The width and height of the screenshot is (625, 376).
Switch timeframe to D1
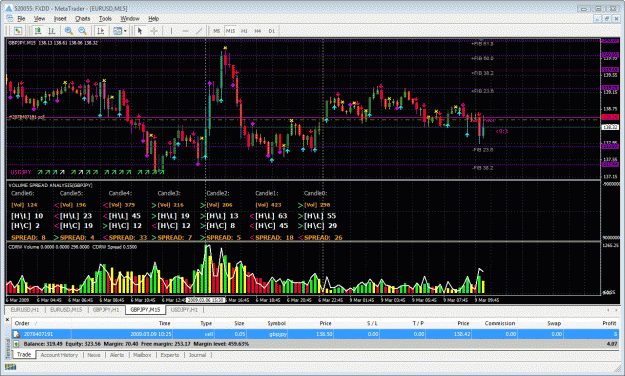tap(271, 31)
